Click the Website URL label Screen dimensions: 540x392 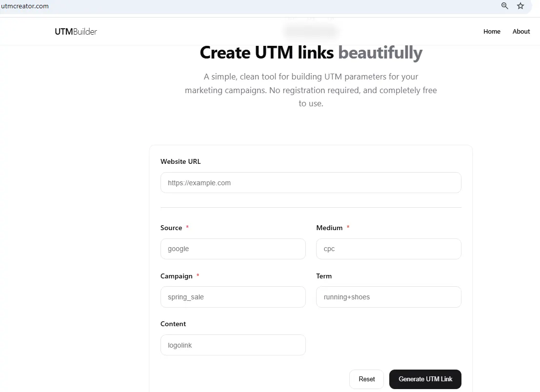[180, 161]
